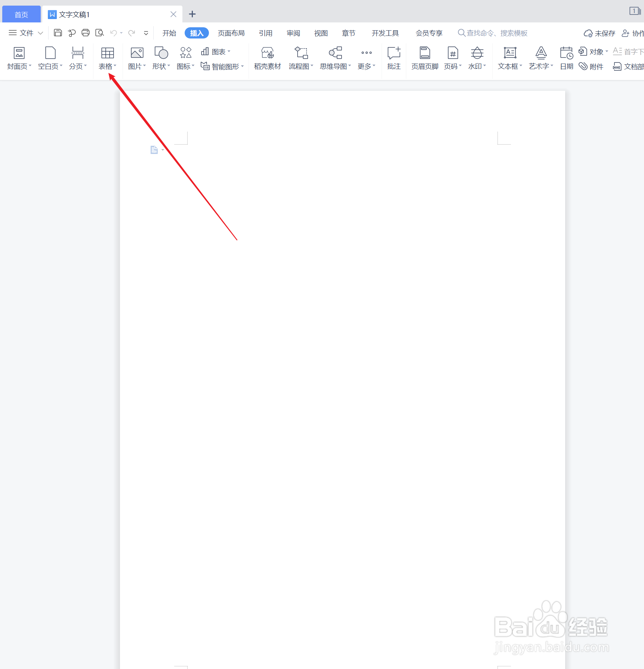Insert WordArt using 艺术字 icon
Image resolution: width=644 pixels, height=669 pixels.
pyautogui.click(x=540, y=58)
